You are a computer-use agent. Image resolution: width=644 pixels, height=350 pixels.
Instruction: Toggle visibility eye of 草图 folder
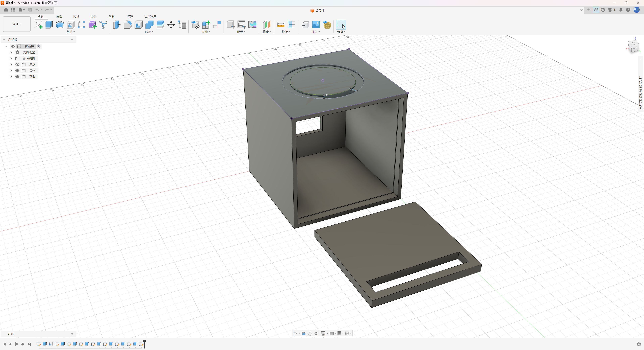pyautogui.click(x=17, y=76)
